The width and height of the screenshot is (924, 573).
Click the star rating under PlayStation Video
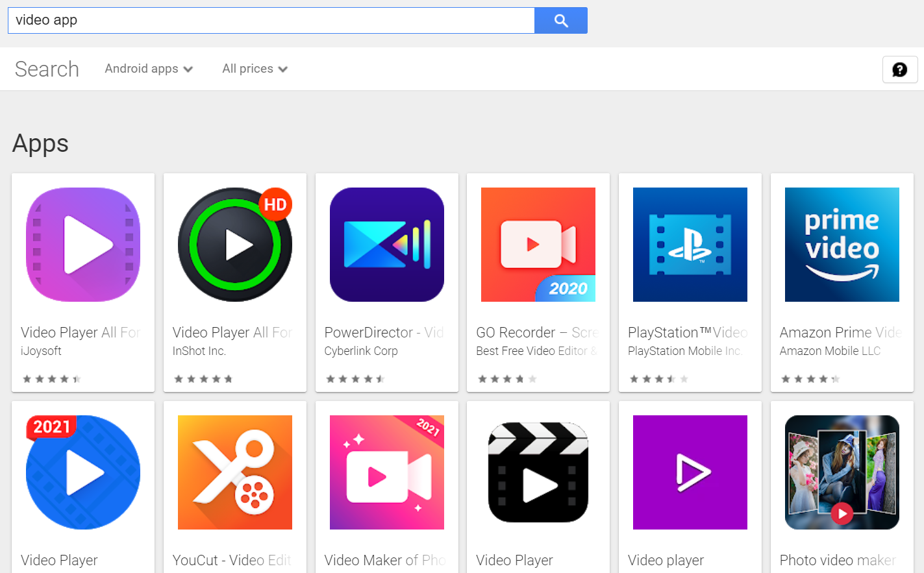[658, 379]
